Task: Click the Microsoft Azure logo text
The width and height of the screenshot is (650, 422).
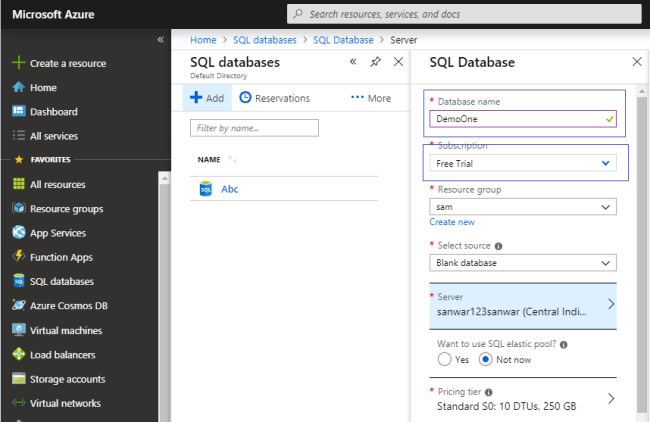Action: [53, 15]
